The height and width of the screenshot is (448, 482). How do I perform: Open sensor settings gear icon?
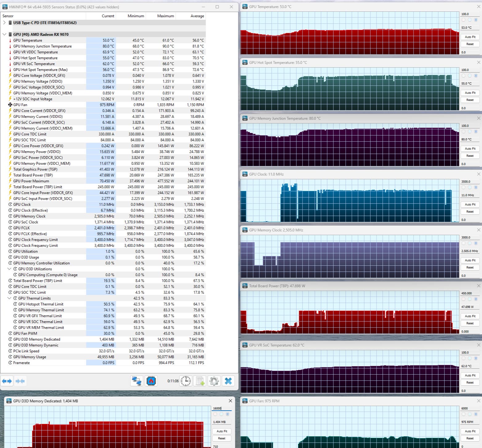(214, 381)
